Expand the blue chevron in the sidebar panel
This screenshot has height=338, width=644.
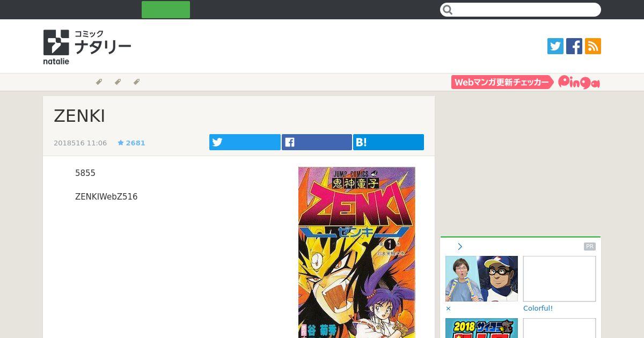460,247
